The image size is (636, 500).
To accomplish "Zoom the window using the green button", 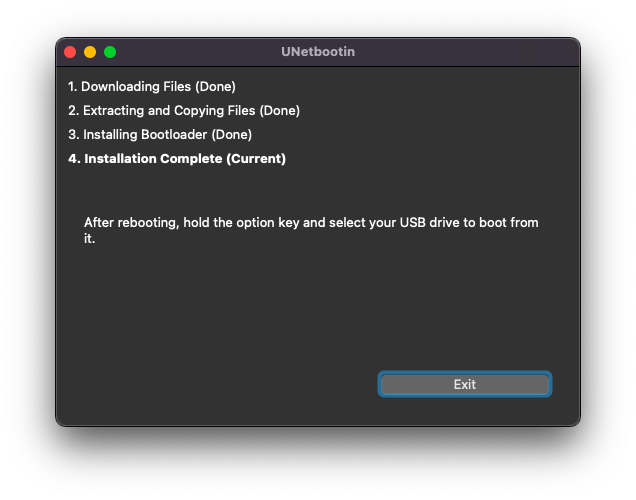I will click(110, 52).
